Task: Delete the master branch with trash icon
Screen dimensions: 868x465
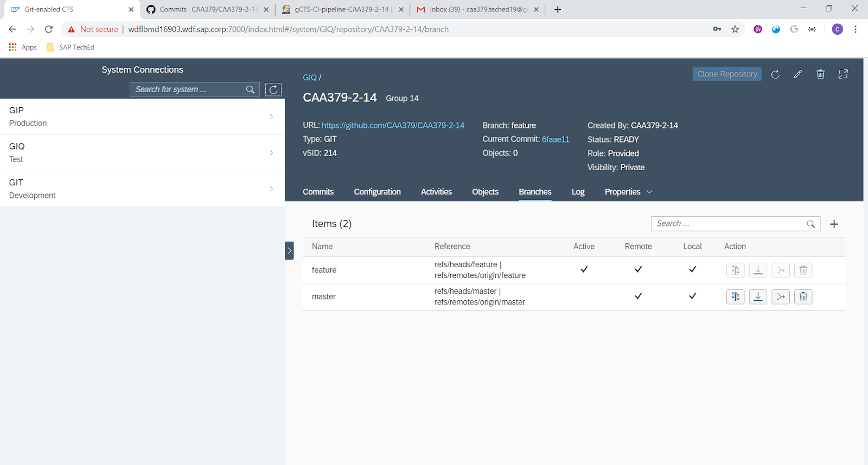Action: (x=803, y=296)
